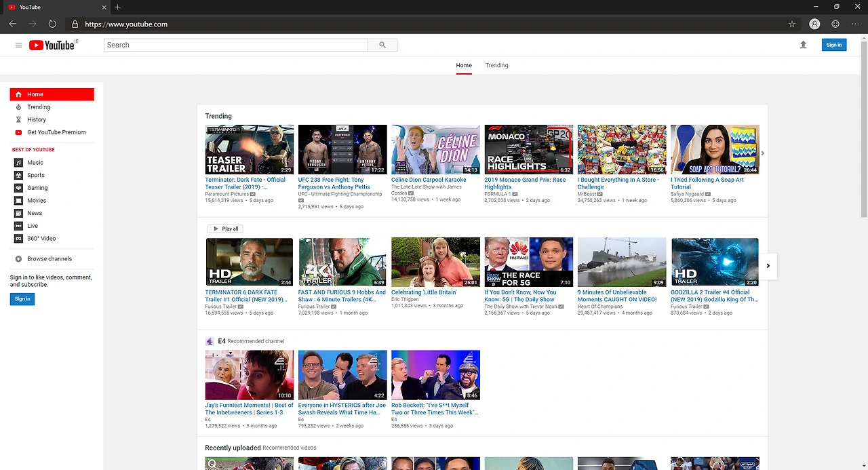The image size is (868, 470).
Task: Click the top-right Sign in button
Action: (x=834, y=45)
